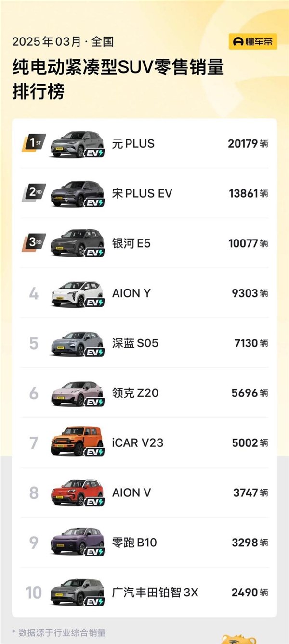Select the AION V model name
The width and height of the screenshot is (289, 644).
point(131,492)
